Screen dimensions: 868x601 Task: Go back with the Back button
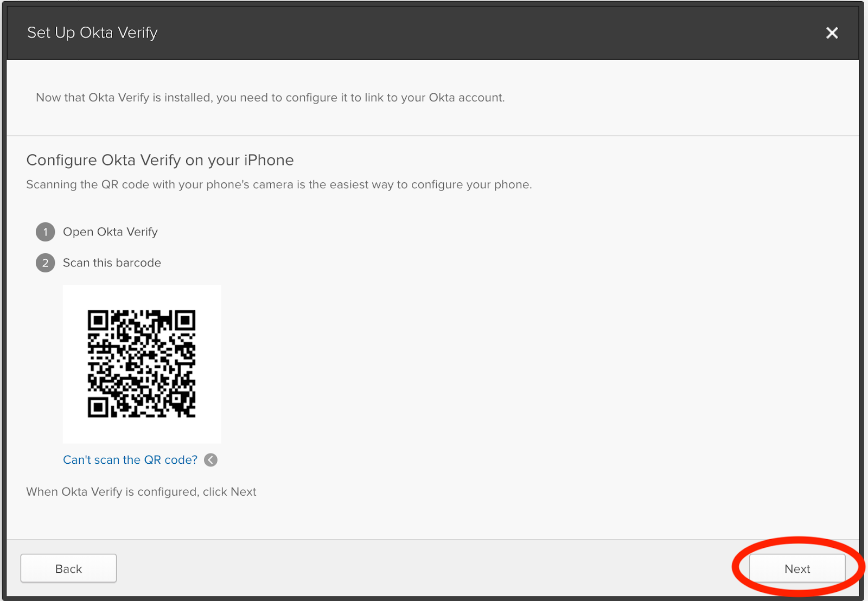(x=68, y=568)
